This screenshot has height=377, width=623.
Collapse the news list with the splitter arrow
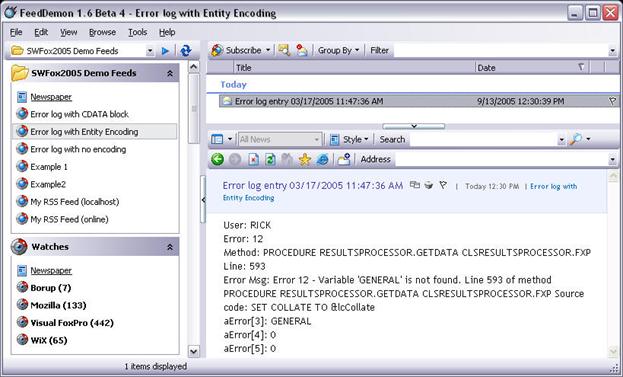pyautogui.click(x=414, y=126)
